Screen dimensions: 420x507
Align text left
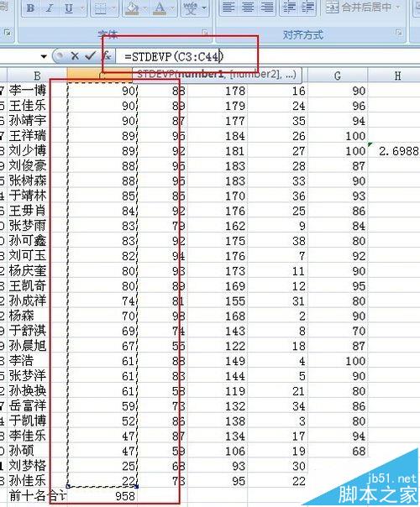click(x=228, y=7)
